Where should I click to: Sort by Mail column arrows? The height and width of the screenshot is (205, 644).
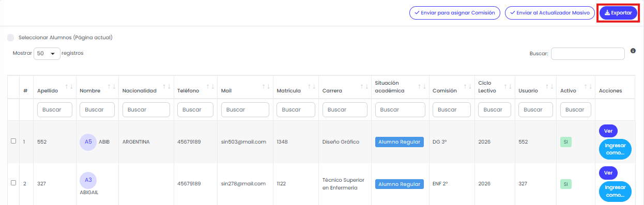(266, 87)
